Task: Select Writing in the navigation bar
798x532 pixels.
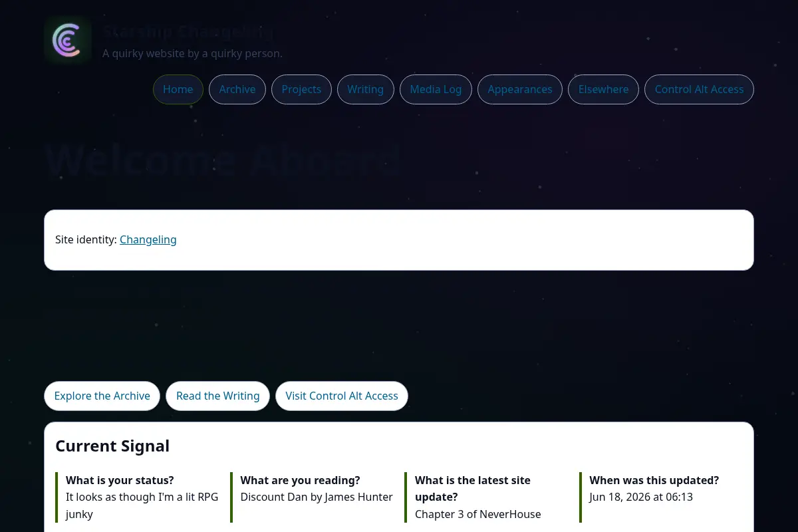Action: pos(365,90)
